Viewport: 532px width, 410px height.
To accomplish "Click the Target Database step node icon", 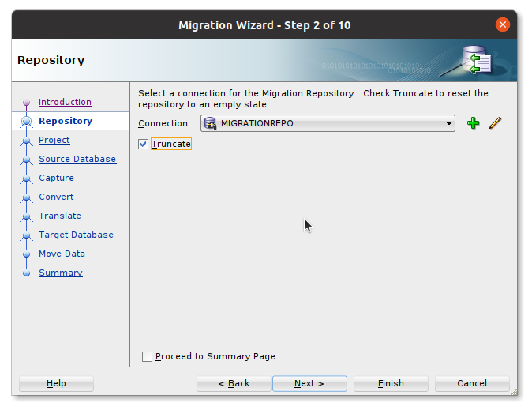I will click(27, 235).
